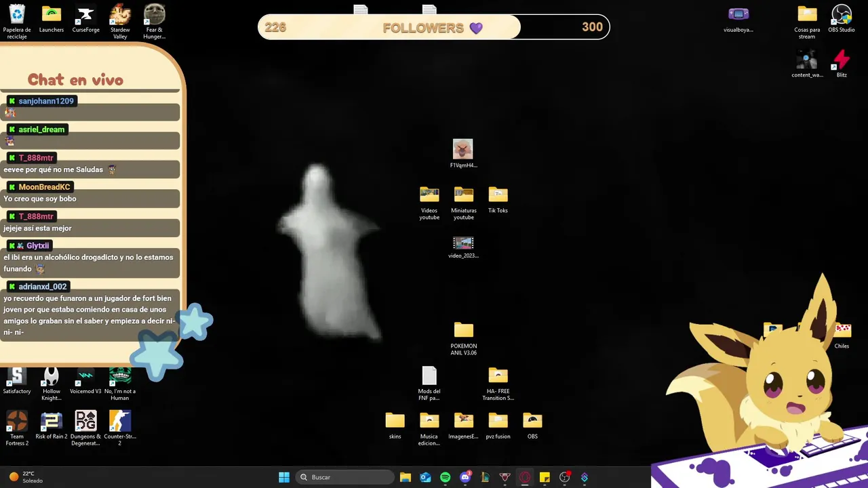868x488 pixels.
Task: Open the video_2023 video file
Action: pos(463,247)
